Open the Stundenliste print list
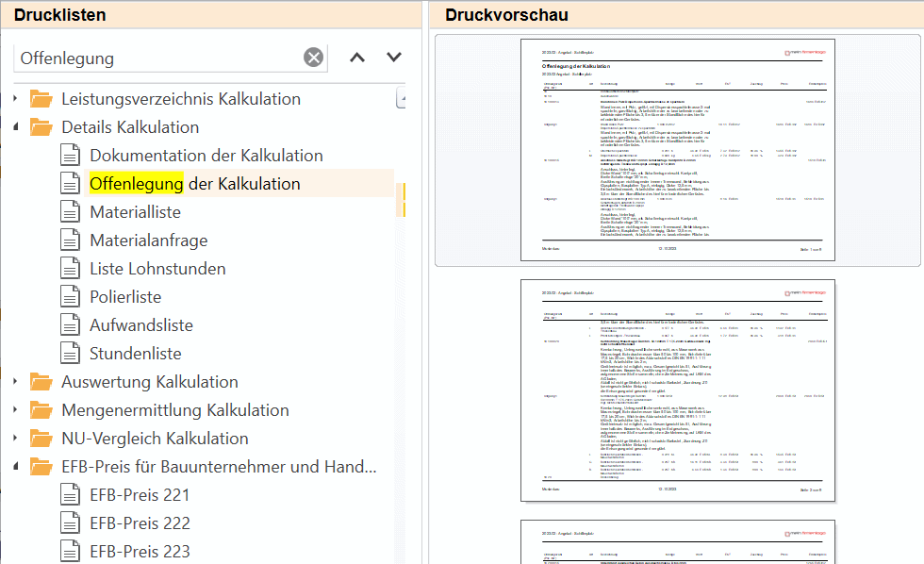Viewport: 924px width, 564px height. pyautogui.click(x=135, y=353)
